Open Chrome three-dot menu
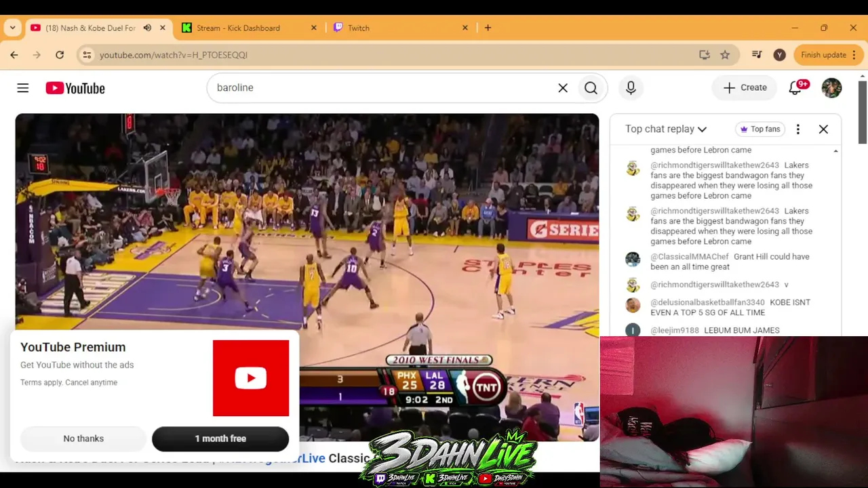 coord(854,55)
